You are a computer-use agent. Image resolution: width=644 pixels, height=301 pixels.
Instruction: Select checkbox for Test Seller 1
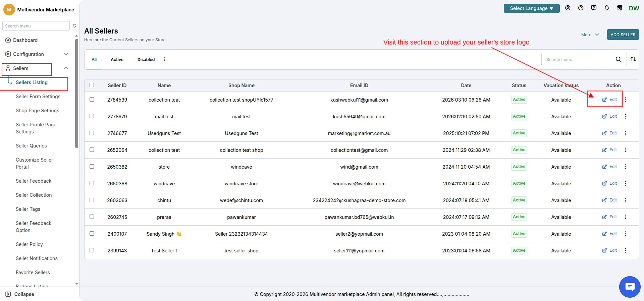point(92,250)
